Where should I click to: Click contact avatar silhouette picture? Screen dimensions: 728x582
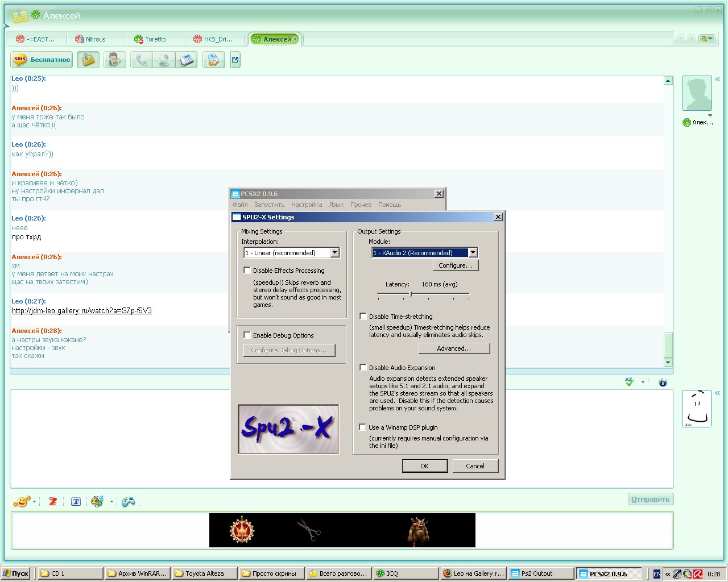pyautogui.click(x=697, y=93)
